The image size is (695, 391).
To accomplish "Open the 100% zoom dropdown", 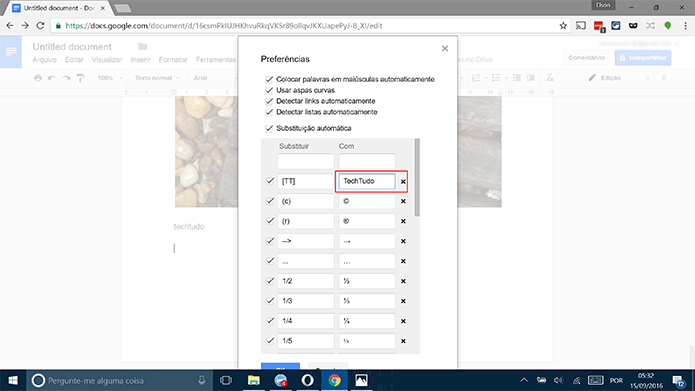I will 109,78.
